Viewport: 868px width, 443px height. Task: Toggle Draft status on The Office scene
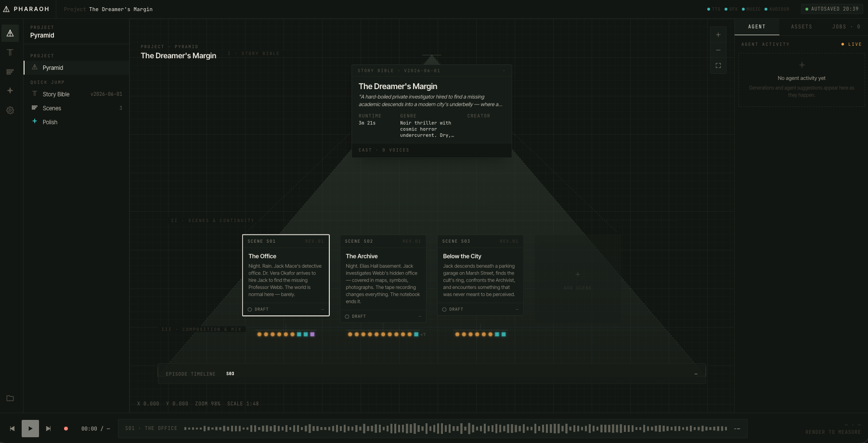click(258, 309)
